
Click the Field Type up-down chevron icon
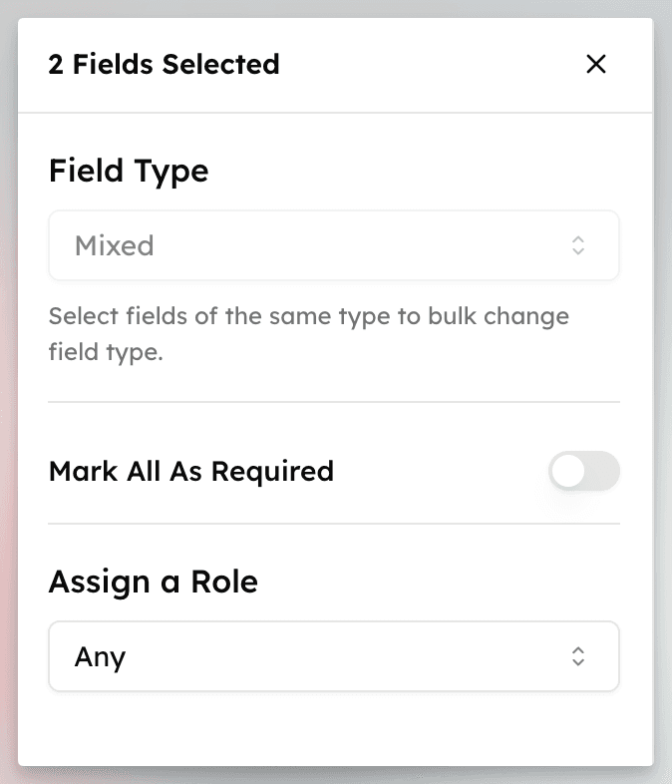(x=578, y=245)
